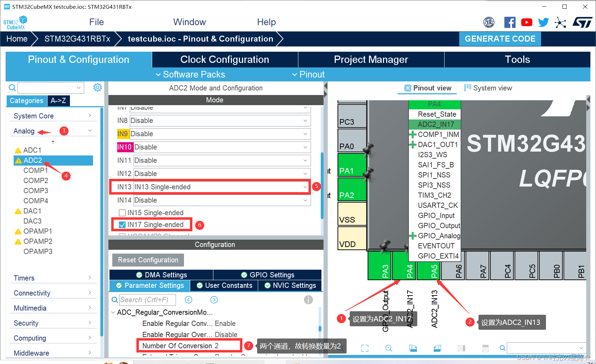Click the search magnifier in category panel
Screen dimensions: 596x364
pos(12,88)
